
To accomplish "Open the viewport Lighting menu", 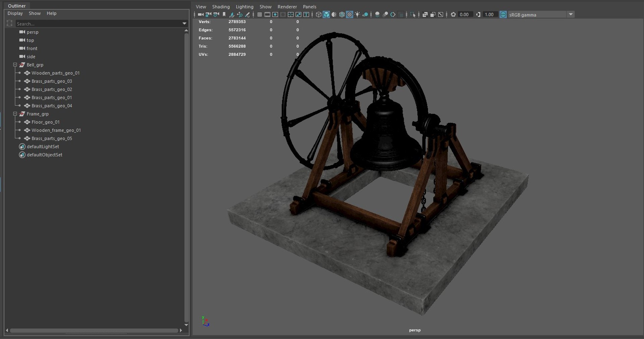I will (x=245, y=7).
